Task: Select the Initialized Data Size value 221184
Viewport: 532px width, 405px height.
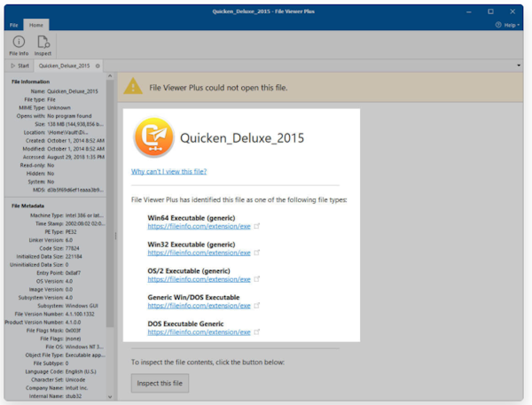Action: click(x=74, y=256)
